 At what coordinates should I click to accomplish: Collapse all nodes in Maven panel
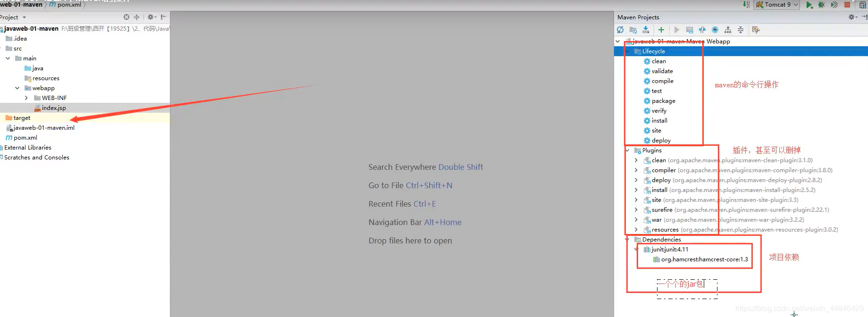[x=741, y=30]
